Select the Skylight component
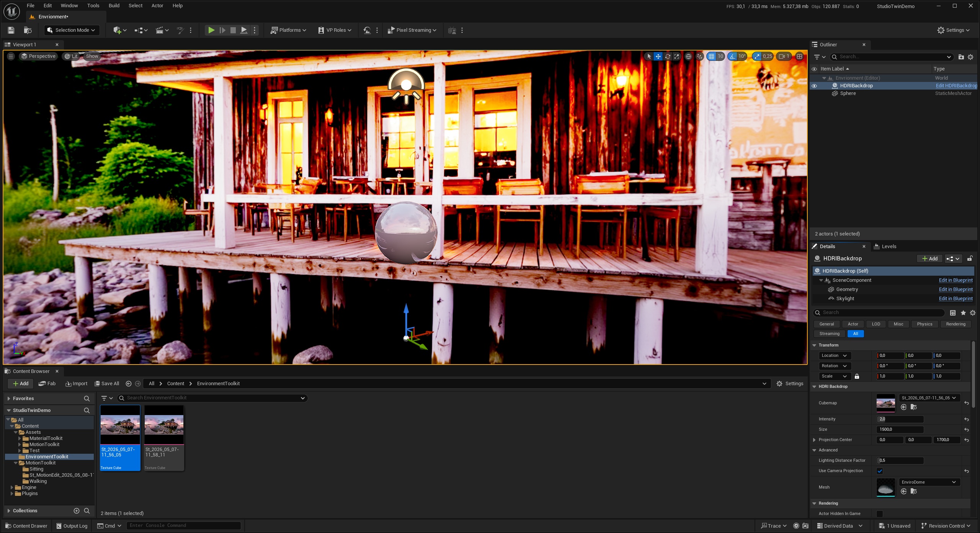Image resolution: width=980 pixels, height=533 pixels. (845, 299)
